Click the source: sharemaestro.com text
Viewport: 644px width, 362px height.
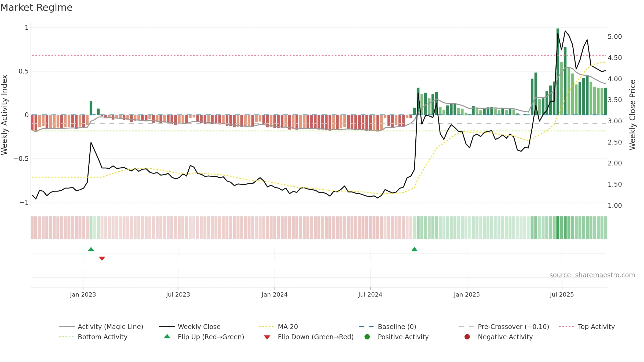coord(592,275)
